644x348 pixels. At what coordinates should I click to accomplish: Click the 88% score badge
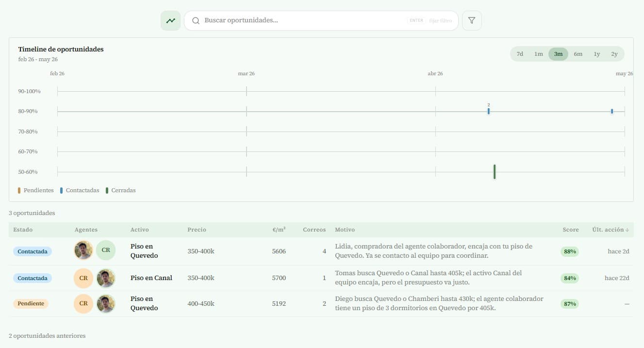tap(570, 251)
